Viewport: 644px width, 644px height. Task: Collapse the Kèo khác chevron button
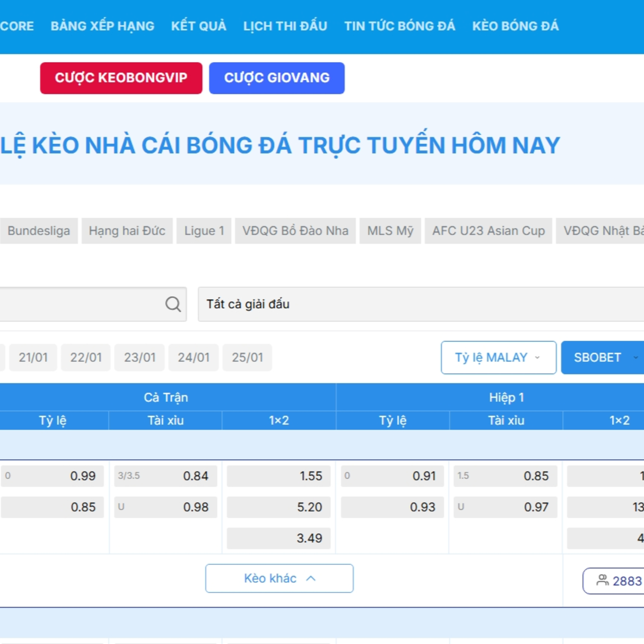[279, 578]
